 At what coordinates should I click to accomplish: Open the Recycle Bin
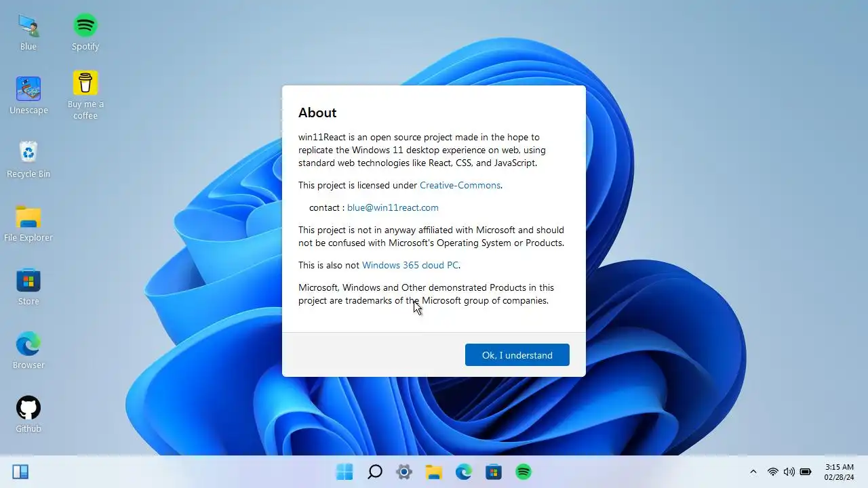pos(28,159)
